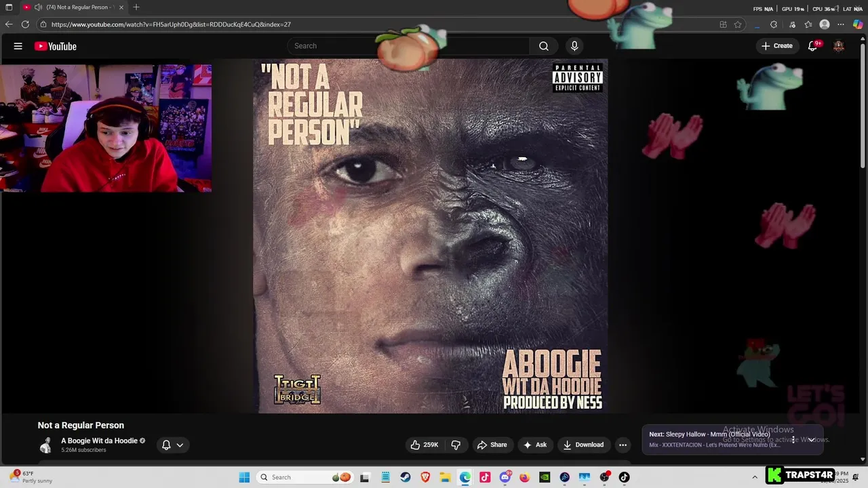Open the Copilot icon in Edge toolbar

pos(858,24)
